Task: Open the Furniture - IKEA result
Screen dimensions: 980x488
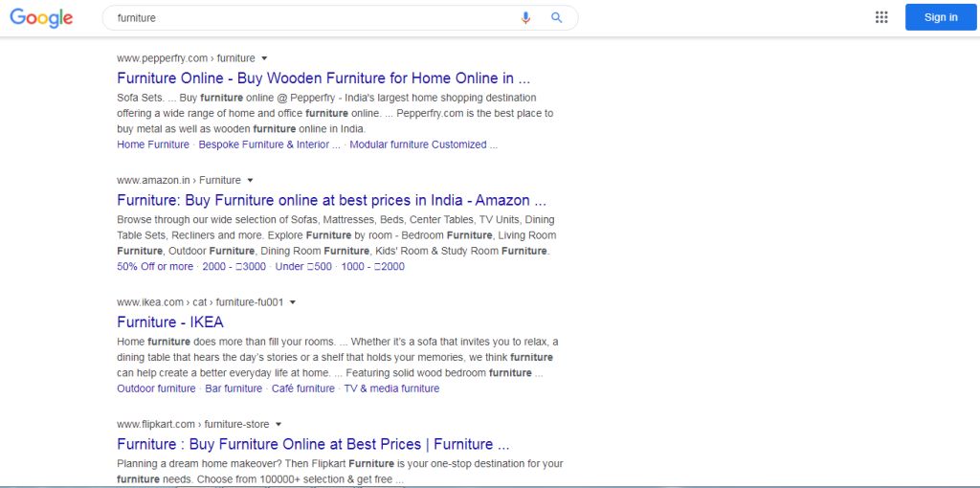Action: pyautogui.click(x=170, y=322)
